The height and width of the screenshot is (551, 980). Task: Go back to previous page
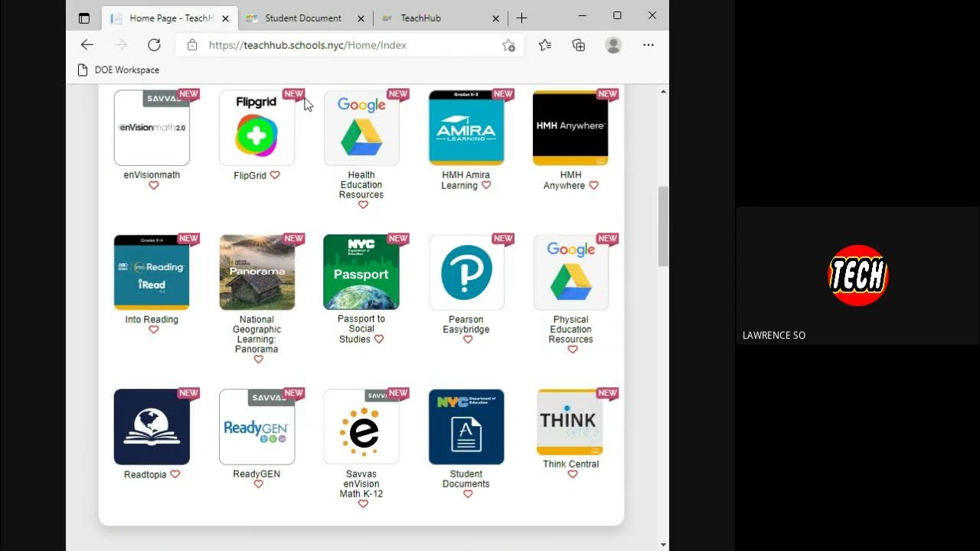[x=87, y=45]
